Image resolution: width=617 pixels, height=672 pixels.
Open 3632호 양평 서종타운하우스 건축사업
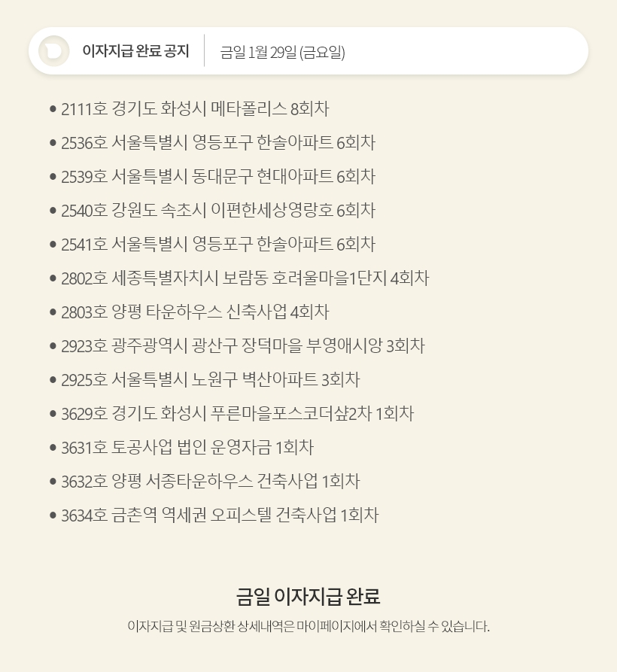pyautogui.click(x=210, y=482)
